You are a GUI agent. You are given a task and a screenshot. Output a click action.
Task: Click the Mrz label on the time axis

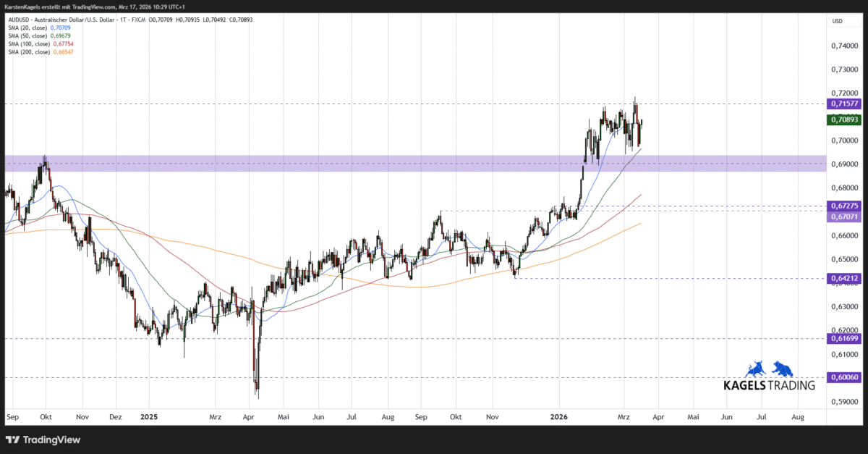click(625, 417)
